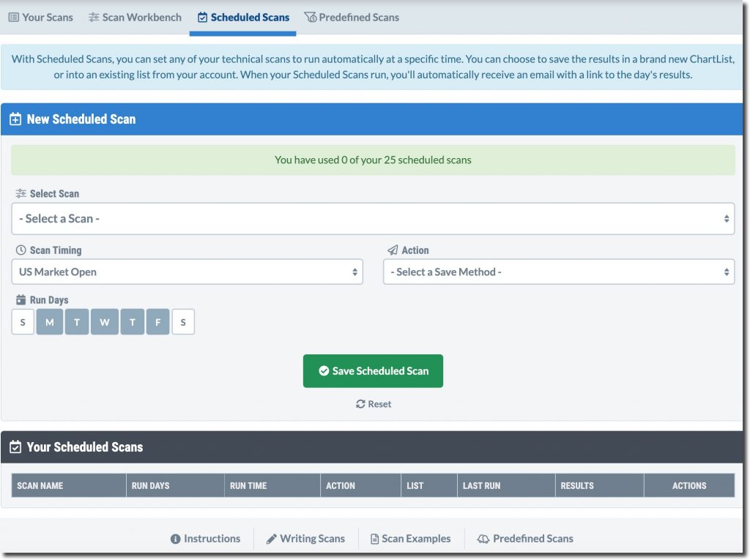Click the ACTION column header
The image size is (750, 560).
(360, 485)
